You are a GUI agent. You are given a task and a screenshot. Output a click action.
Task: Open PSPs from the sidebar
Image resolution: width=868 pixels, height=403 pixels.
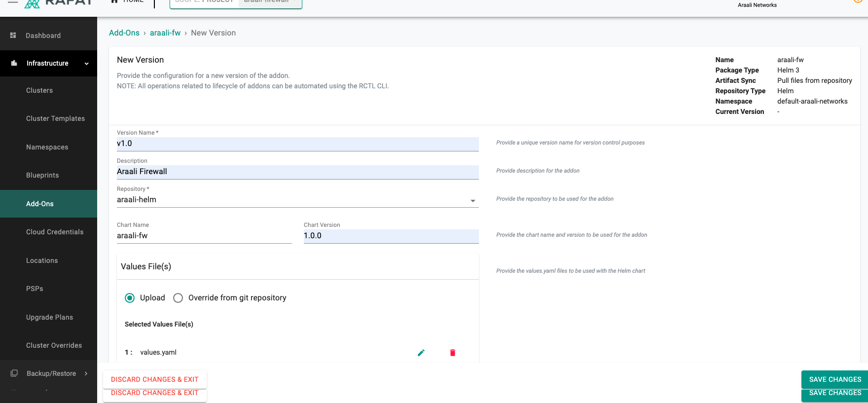click(35, 289)
